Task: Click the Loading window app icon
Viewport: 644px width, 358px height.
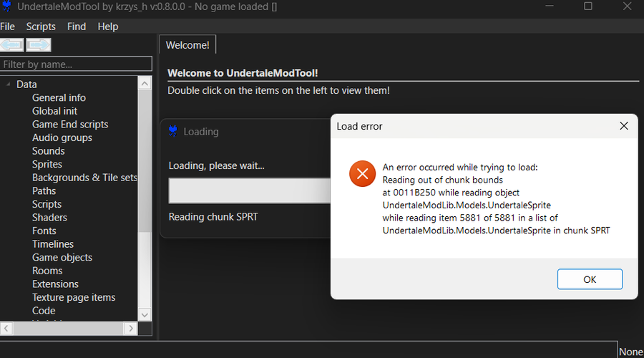Action: coord(173,131)
